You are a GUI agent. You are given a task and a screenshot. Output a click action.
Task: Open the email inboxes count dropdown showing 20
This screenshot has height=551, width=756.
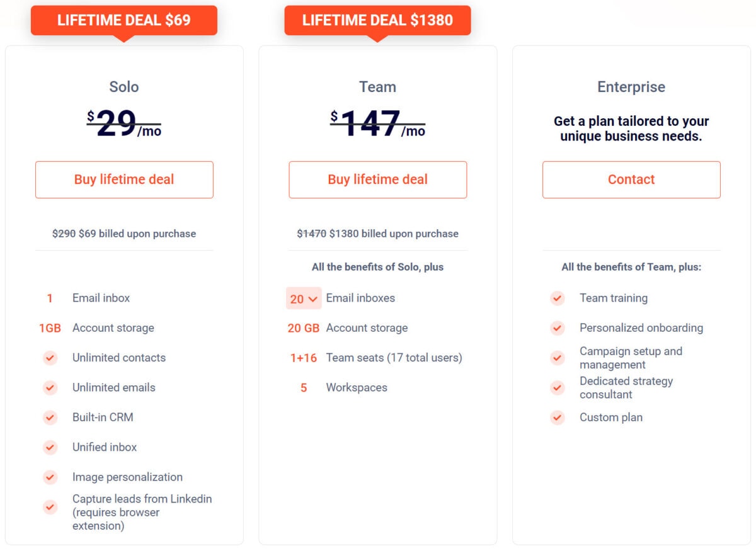[303, 298]
